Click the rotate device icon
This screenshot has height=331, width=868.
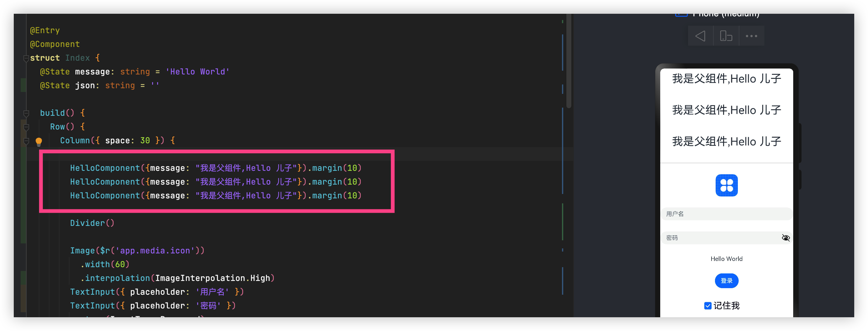coord(726,36)
